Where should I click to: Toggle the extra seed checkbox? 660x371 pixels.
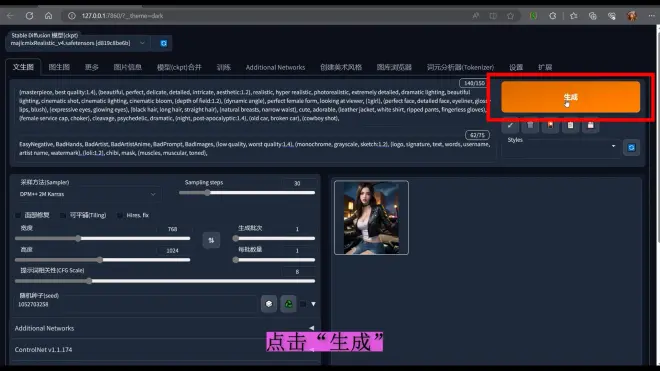[x=303, y=304]
